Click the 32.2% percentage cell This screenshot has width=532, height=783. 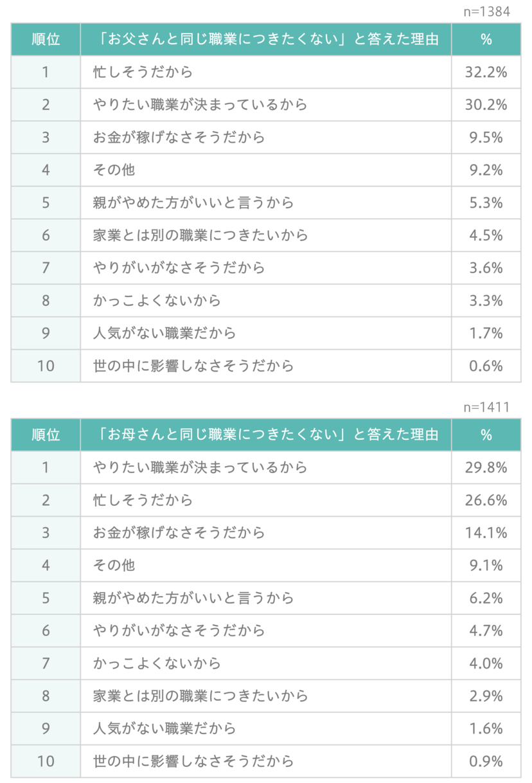pyautogui.click(x=486, y=72)
